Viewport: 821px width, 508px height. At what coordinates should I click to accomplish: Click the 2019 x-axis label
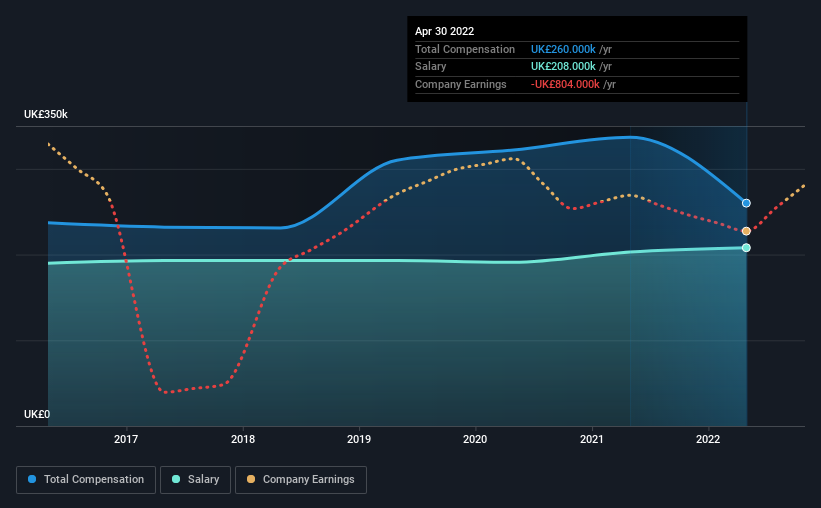pyautogui.click(x=359, y=439)
